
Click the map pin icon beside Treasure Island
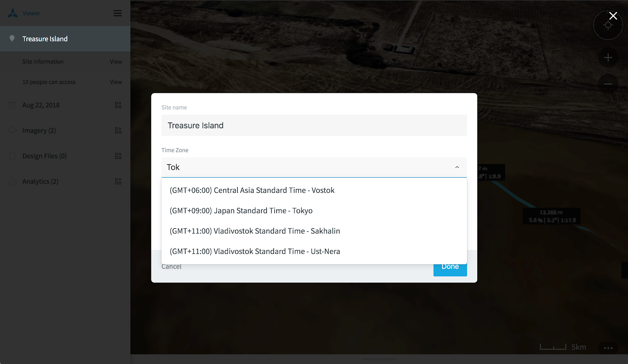coord(12,38)
